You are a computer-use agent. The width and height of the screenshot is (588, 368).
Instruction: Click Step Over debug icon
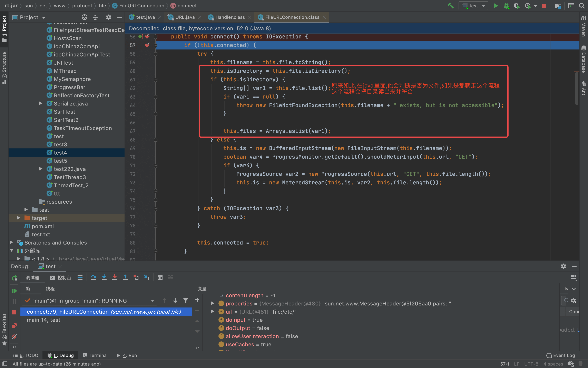click(x=93, y=277)
